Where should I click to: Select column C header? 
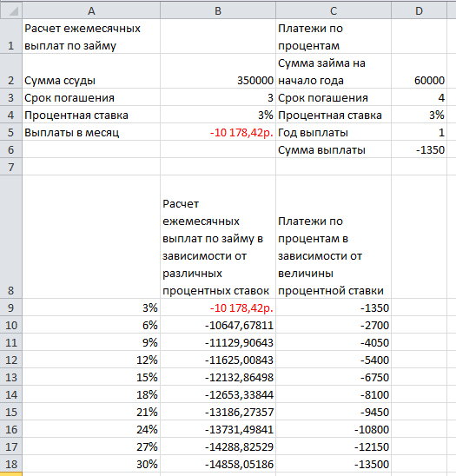pos(334,11)
